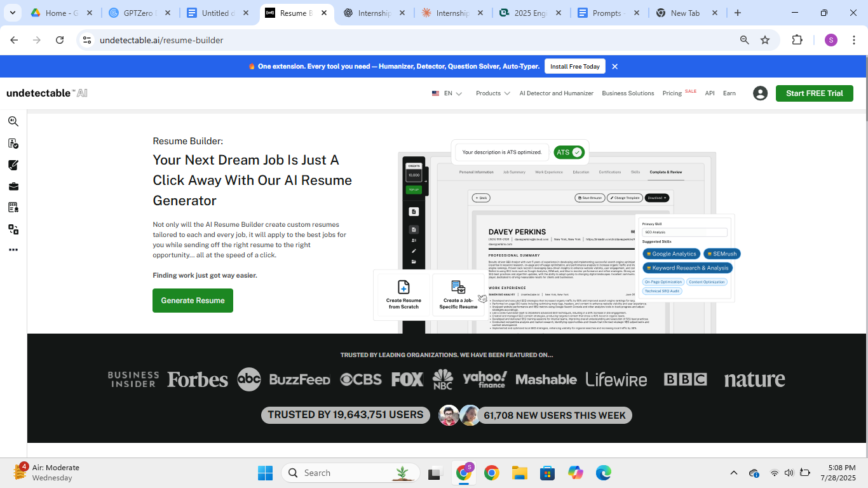Switch to the 2025 Eng tab
This screenshot has width=868, height=488.
pos(532,13)
